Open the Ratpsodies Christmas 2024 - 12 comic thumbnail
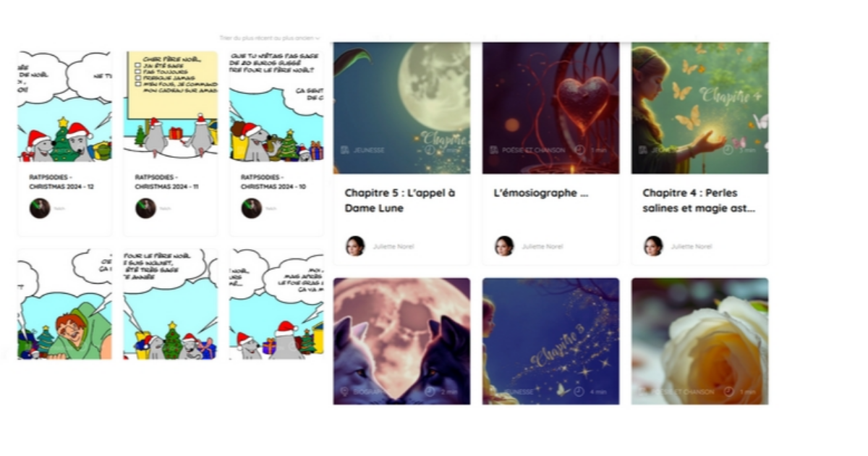Screen dimensions: 868x456 click(x=65, y=106)
